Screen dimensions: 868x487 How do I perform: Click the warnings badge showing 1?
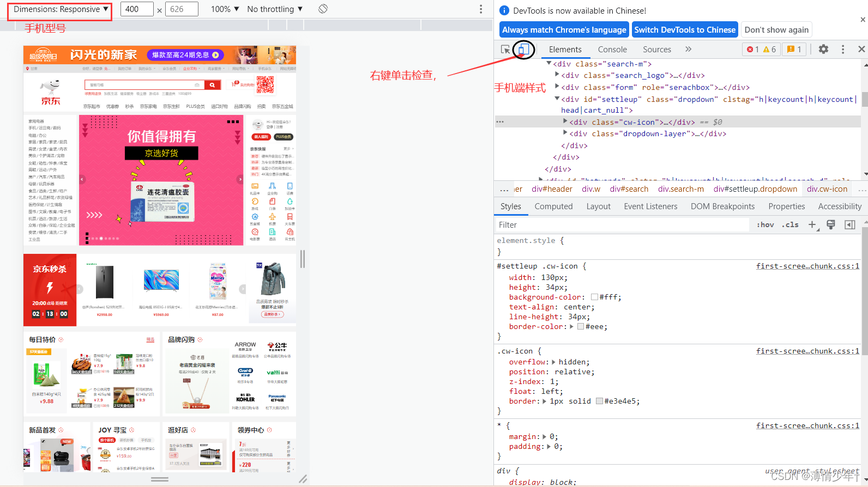(794, 49)
